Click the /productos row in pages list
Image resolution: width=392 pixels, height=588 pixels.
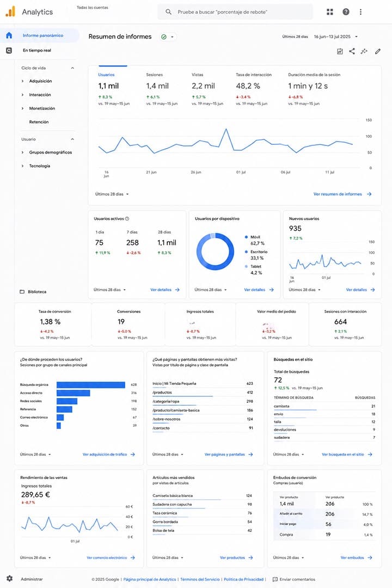203,393
